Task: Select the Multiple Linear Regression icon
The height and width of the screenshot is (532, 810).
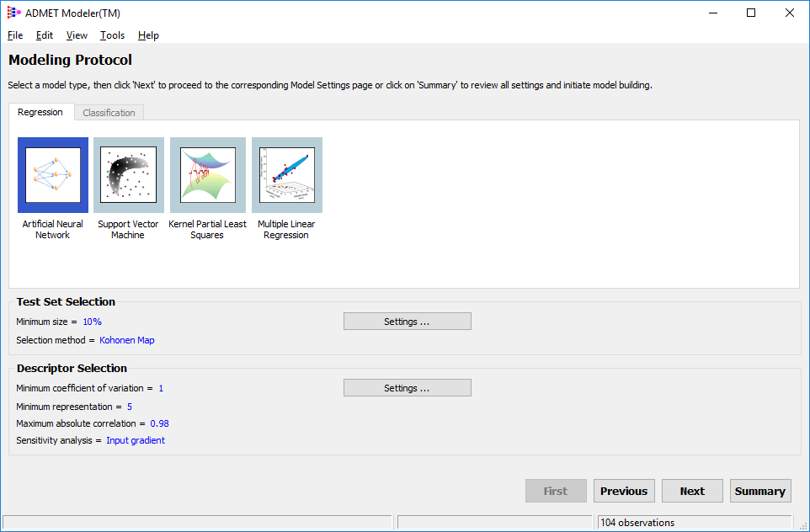Action: (287, 175)
